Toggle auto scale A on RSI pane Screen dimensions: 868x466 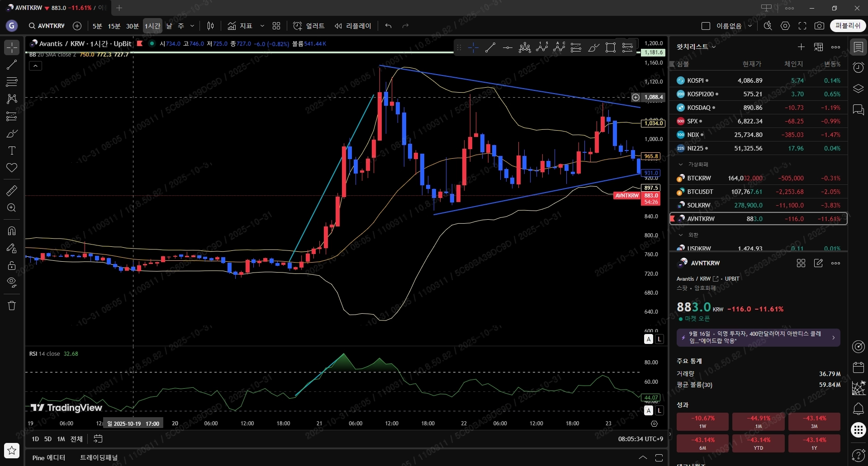point(649,410)
